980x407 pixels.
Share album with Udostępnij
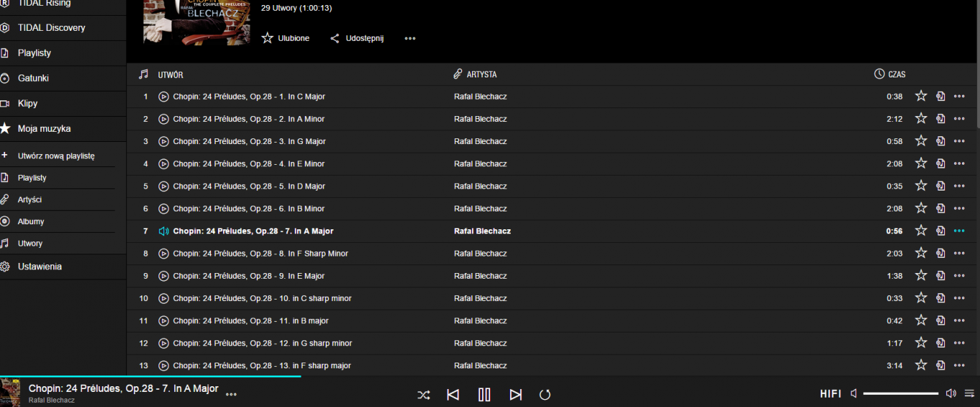357,38
